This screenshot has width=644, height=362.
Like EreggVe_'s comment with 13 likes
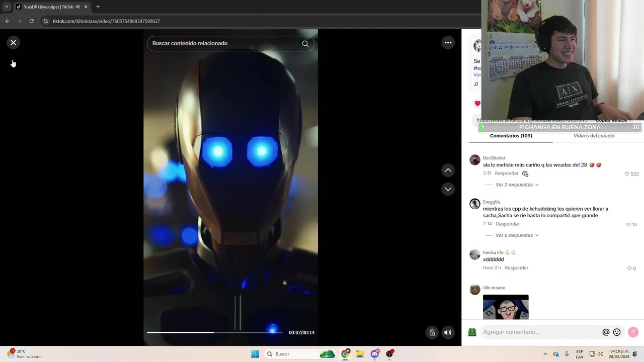[x=628, y=225]
